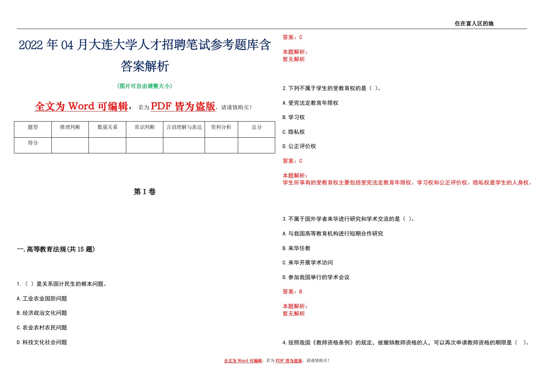
Task: Click the heading 一.高等教育法规(共15题)
Action: (56, 249)
